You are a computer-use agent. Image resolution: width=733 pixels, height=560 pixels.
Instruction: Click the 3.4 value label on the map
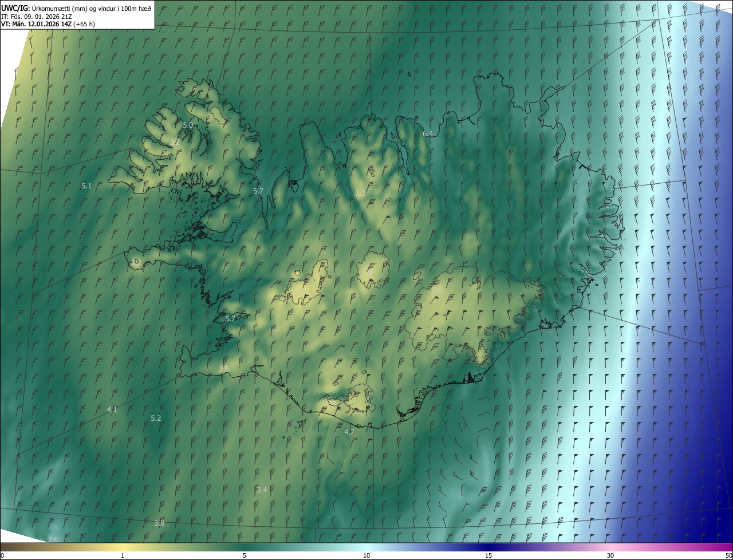point(262,490)
